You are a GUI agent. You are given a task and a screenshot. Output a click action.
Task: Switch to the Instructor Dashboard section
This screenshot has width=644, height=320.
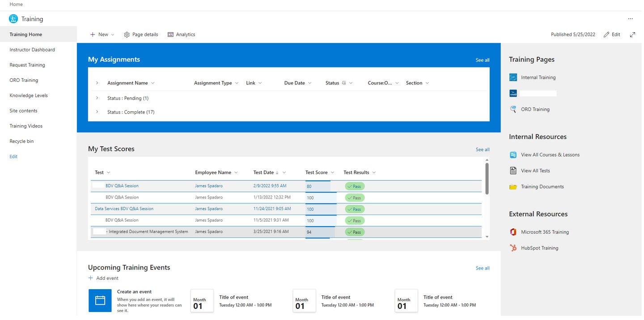click(32, 50)
